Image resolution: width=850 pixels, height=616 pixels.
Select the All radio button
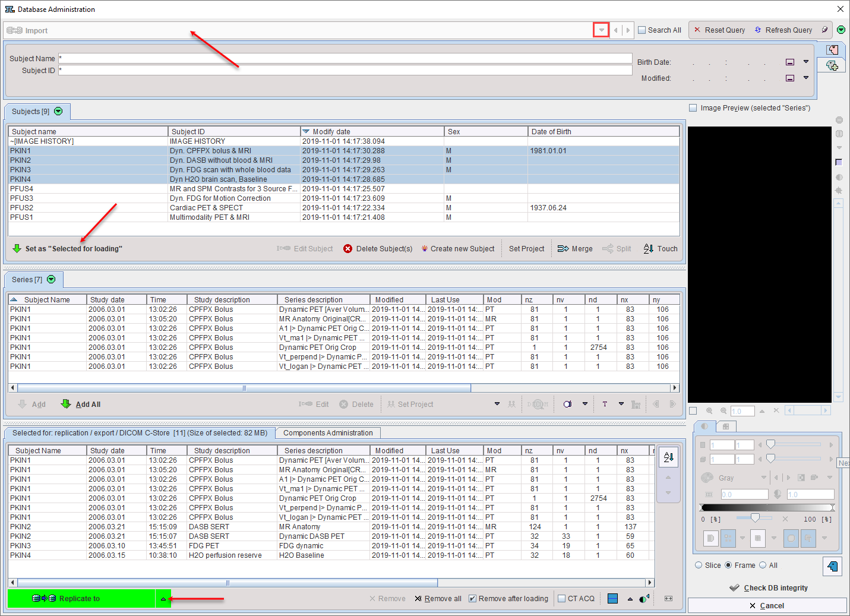click(763, 565)
